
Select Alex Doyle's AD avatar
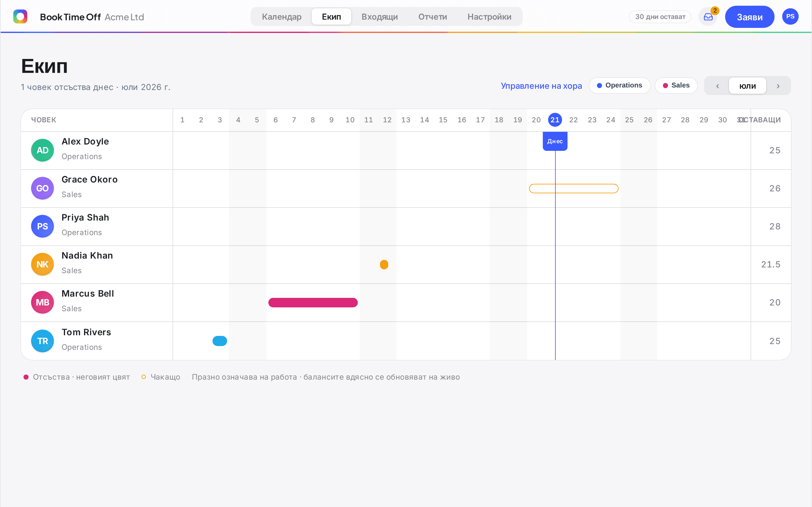[x=43, y=150]
